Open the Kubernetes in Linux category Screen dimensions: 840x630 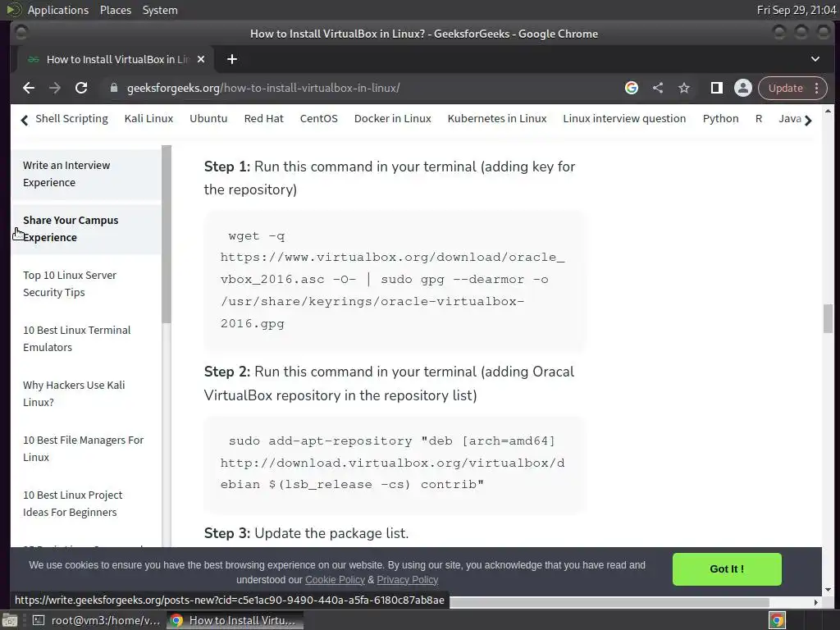pos(497,118)
